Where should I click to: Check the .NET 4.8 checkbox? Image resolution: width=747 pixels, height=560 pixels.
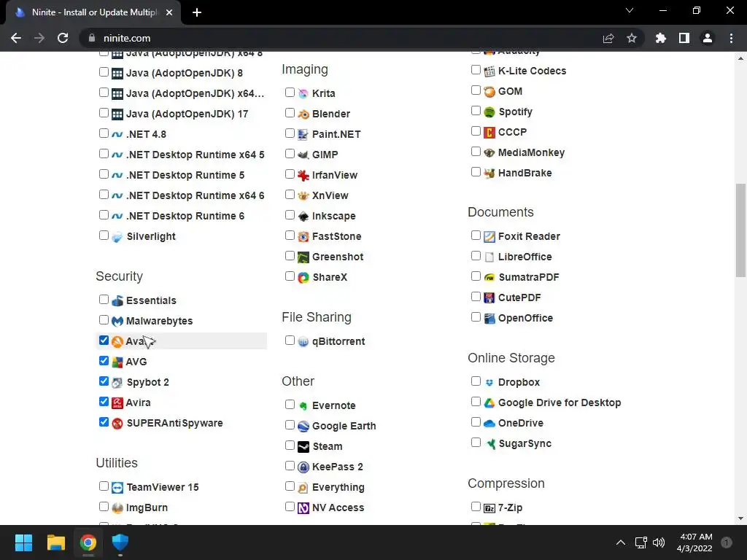104,133
